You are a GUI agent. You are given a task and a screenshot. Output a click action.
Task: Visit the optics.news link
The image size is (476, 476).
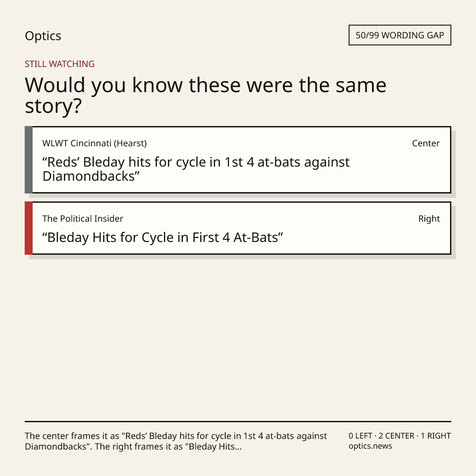[x=370, y=446]
